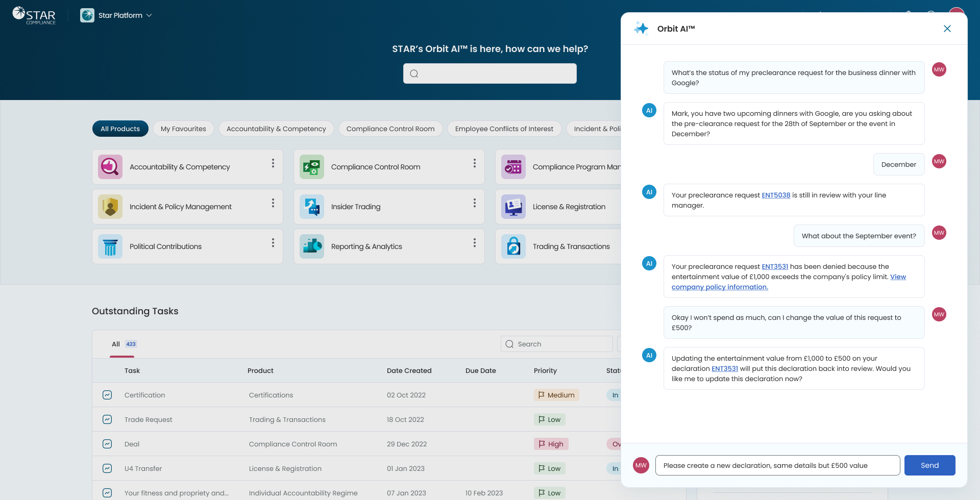This screenshot has width=980, height=500.
Task: Click the License & Registration icon
Action: 513,207
